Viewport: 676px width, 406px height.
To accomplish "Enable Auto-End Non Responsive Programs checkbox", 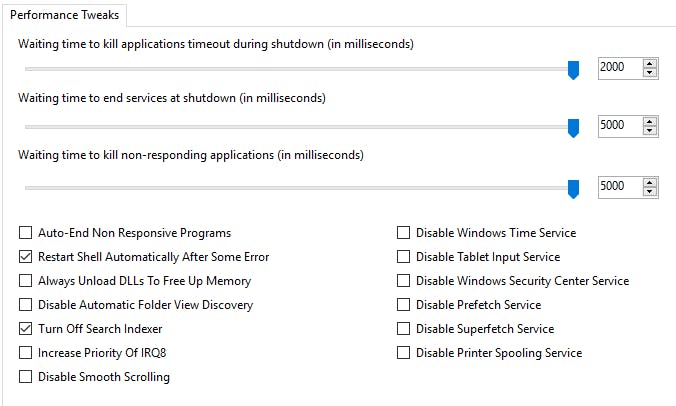I will click(x=26, y=233).
